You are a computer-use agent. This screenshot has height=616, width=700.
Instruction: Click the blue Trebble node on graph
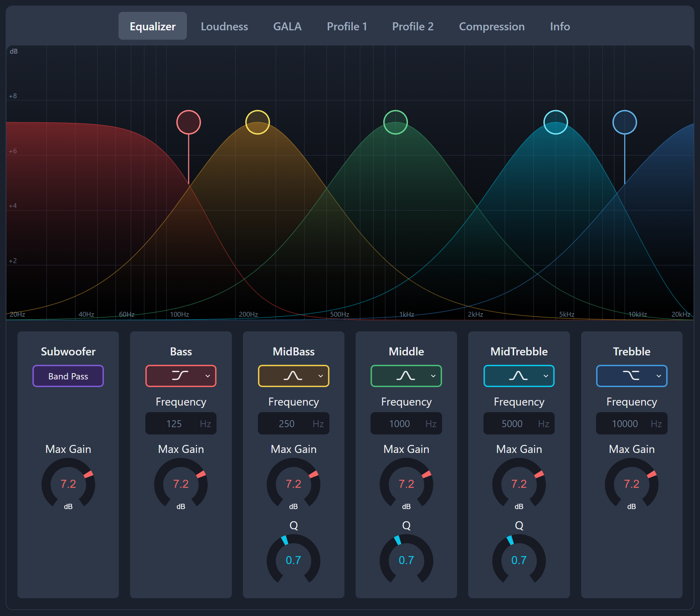tap(625, 122)
